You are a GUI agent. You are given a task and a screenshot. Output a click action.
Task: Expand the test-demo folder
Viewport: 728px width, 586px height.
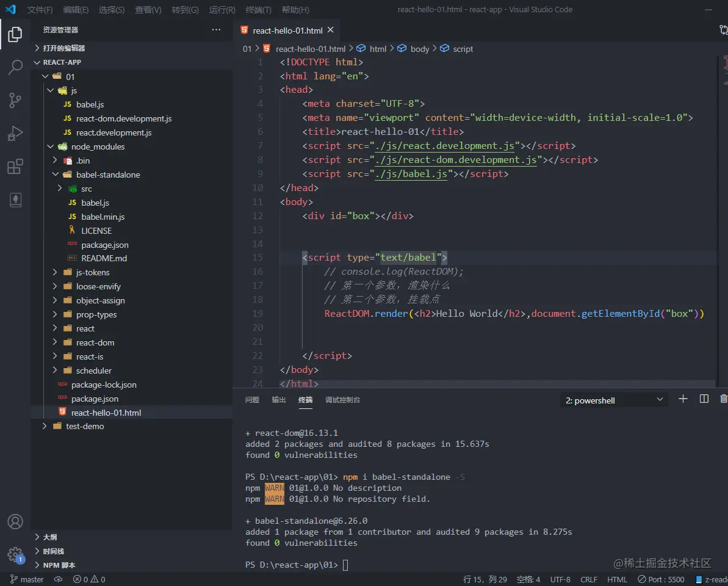(45, 426)
